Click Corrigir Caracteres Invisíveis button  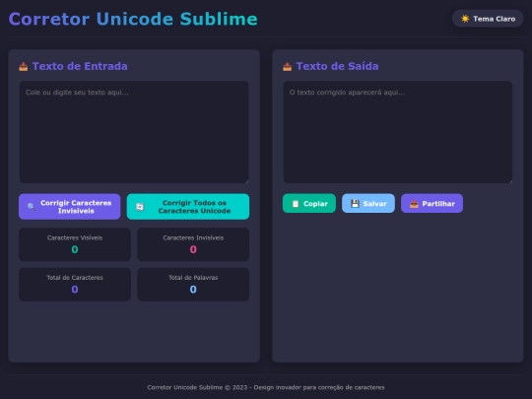pyautogui.click(x=70, y=207)
